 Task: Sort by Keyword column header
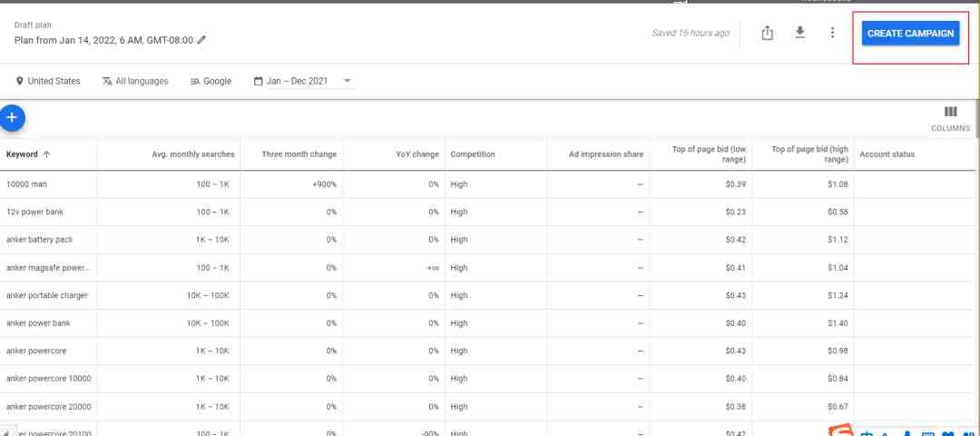pos(29,154)
